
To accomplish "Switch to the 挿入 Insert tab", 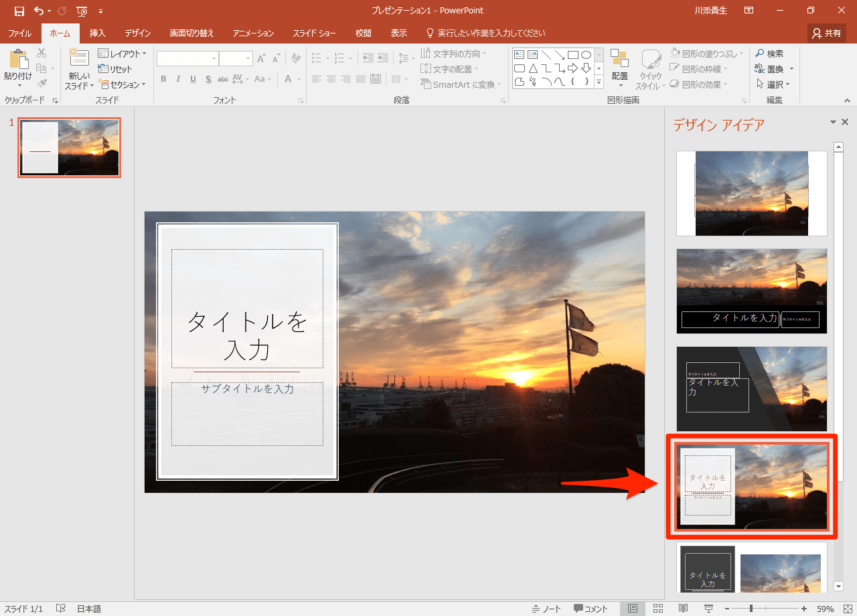I will [98, 33].
